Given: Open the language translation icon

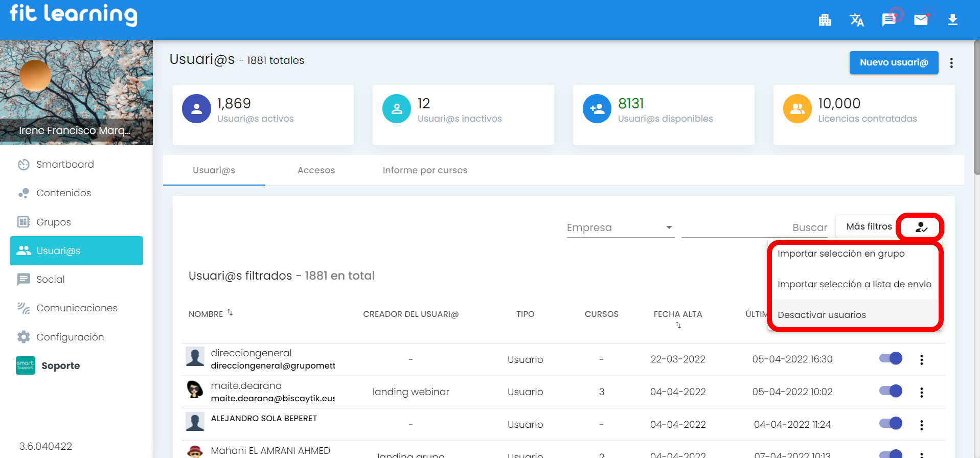Looking at the screenshot, I should click(x=856, y=20).
